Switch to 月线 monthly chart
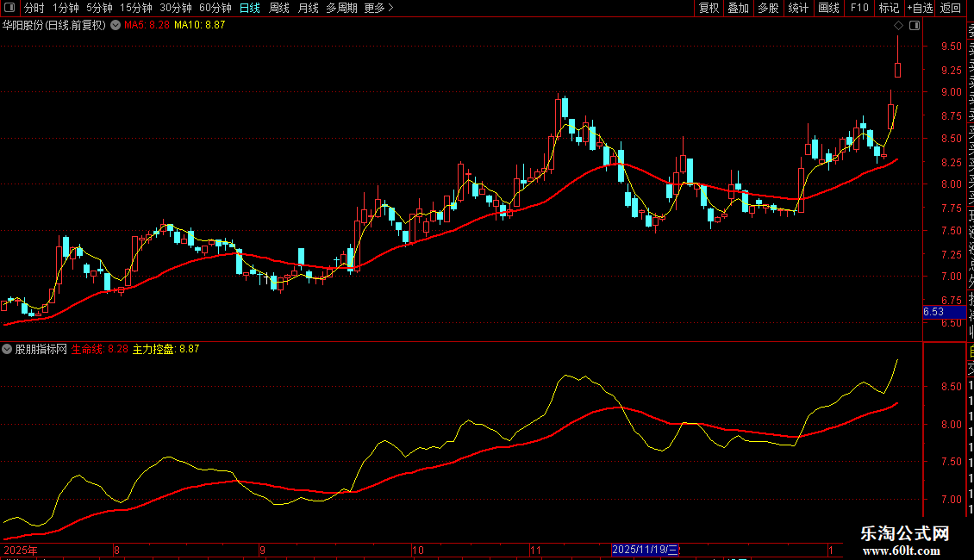Image resolution: width=974 pixels, height=560 pixels. click(308, 8)
